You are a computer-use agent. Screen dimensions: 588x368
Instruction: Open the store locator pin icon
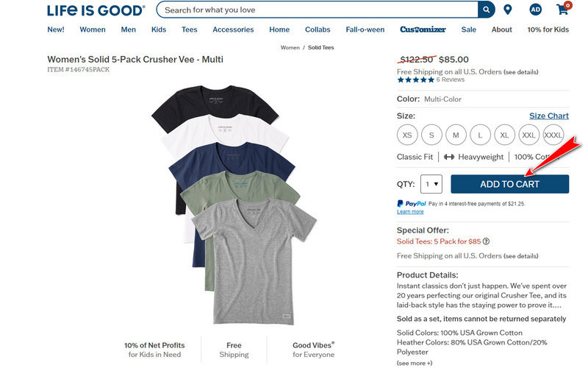pos(508,10)
